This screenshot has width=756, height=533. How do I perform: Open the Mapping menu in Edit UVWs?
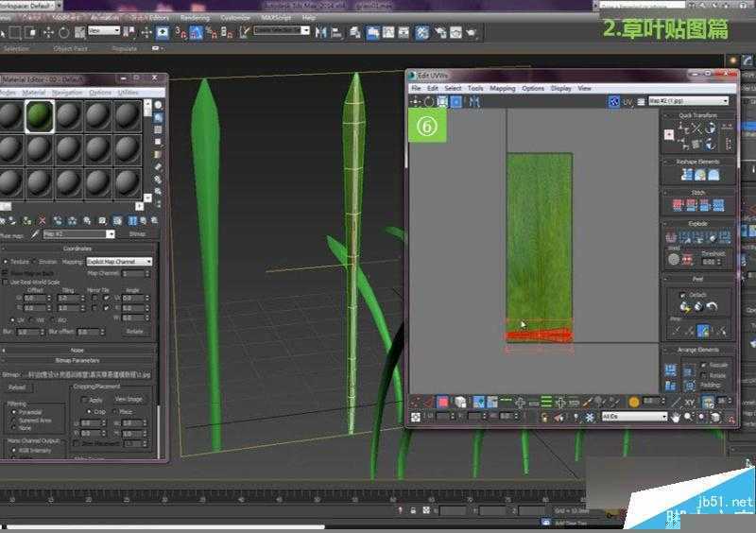point(502,88)
